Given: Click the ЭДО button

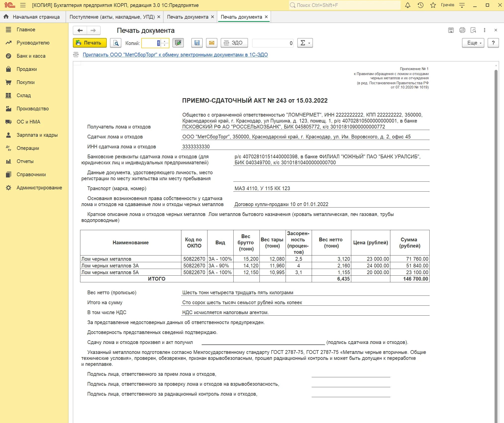Looking at the screenshot, I should pyautogui.click(x=234, y=43).
